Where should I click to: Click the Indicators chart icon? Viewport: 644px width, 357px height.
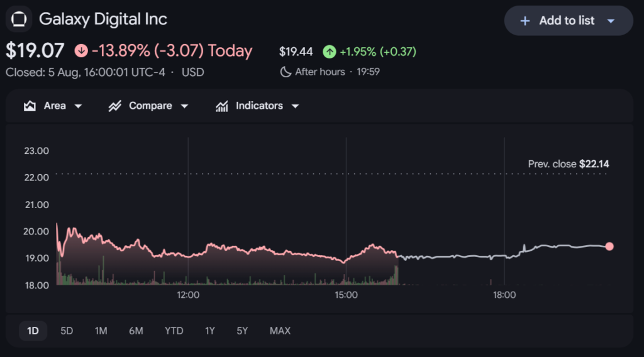222,106
